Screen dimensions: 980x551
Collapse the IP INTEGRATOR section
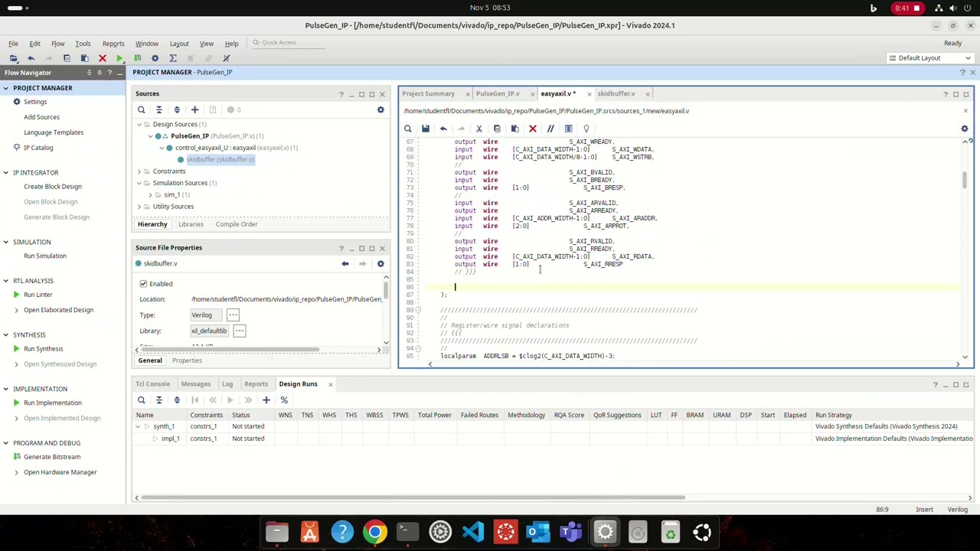point(5,173)
